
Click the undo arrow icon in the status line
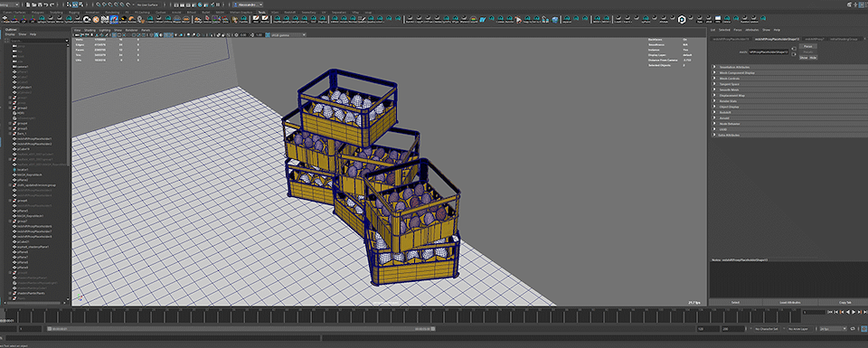(x=46, y=5)
